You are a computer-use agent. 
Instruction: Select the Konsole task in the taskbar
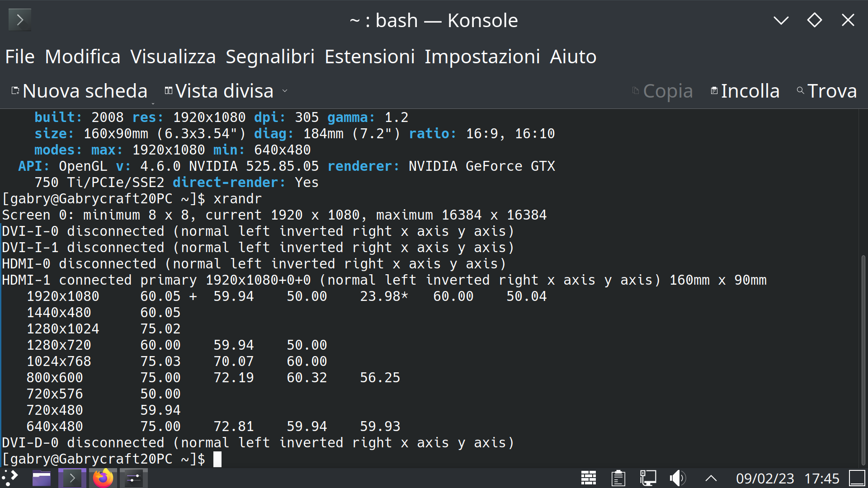click(x=72, y=478)
